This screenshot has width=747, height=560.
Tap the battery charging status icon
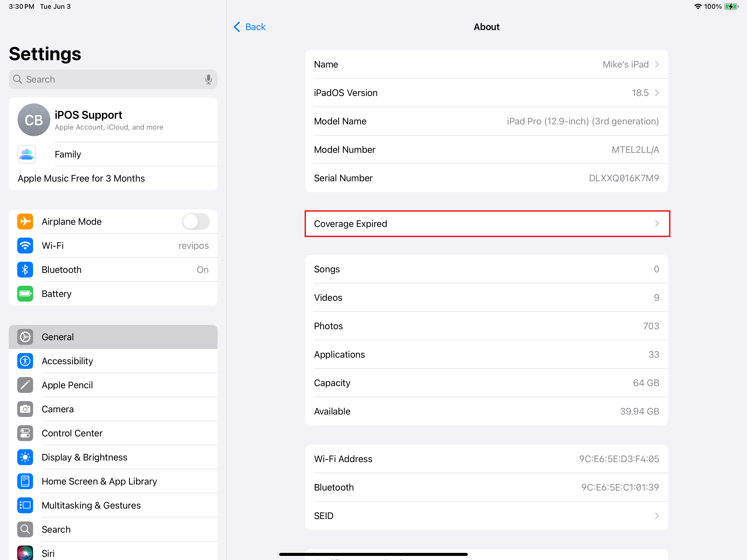click(x=731, y=6)
